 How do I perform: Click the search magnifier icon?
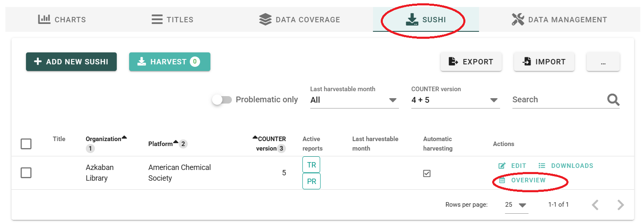coord(613,99)
